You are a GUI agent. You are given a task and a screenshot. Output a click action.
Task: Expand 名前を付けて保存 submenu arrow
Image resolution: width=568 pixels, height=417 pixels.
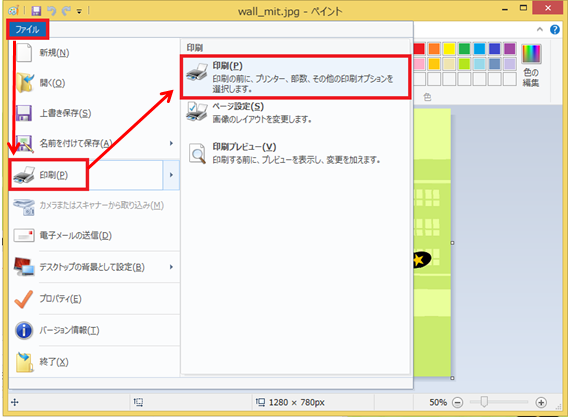click(x=171, y=143)
